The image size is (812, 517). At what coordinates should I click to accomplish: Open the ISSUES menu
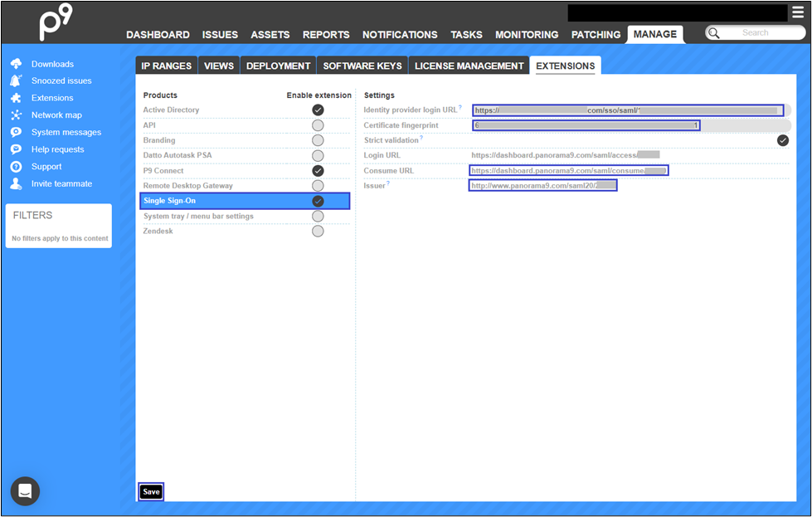(x=220, y=35)
